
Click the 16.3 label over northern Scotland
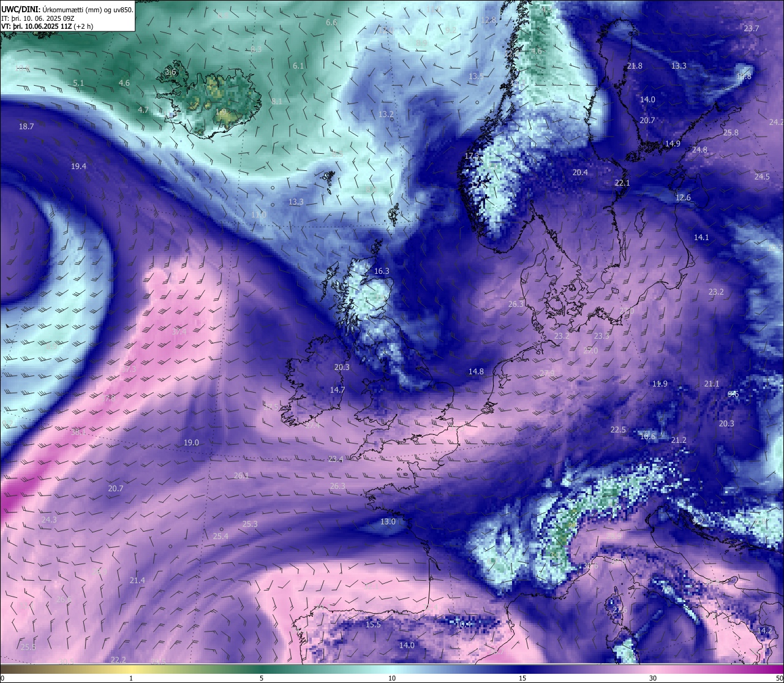382,271
